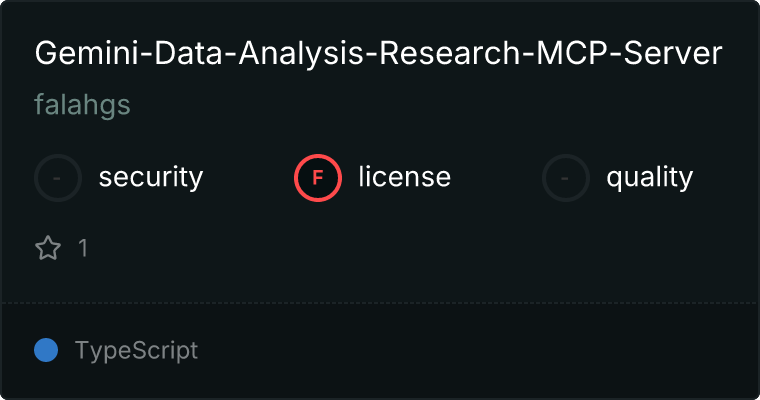Click the "security" label text
This screenshot has width=760, height=400.
[x=150, y=178]
